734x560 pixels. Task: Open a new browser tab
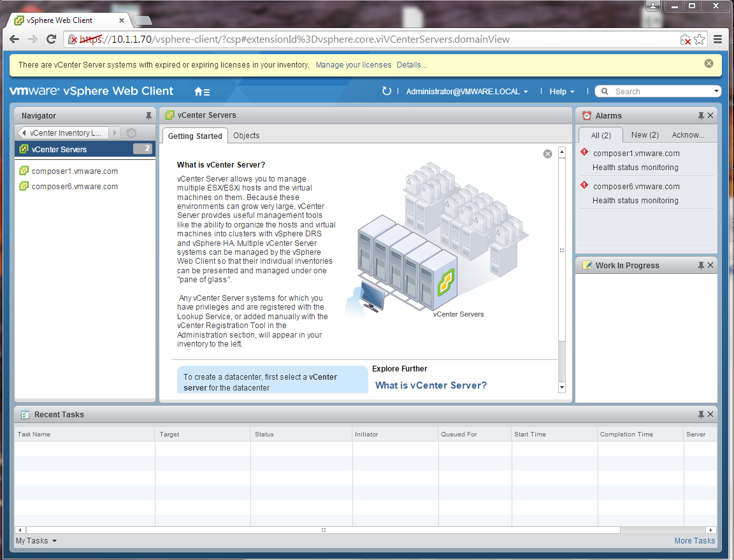click(142, 20)
